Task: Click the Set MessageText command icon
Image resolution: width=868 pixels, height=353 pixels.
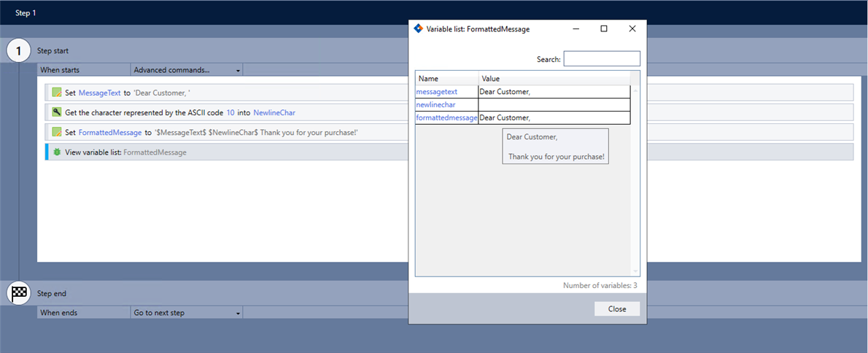Action: point(57,93)
